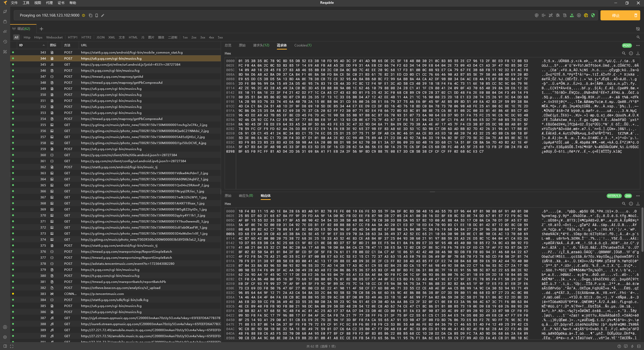Sort by ID column arrow
This screenshot has width=644, height=350.
[x=44, y=45]
